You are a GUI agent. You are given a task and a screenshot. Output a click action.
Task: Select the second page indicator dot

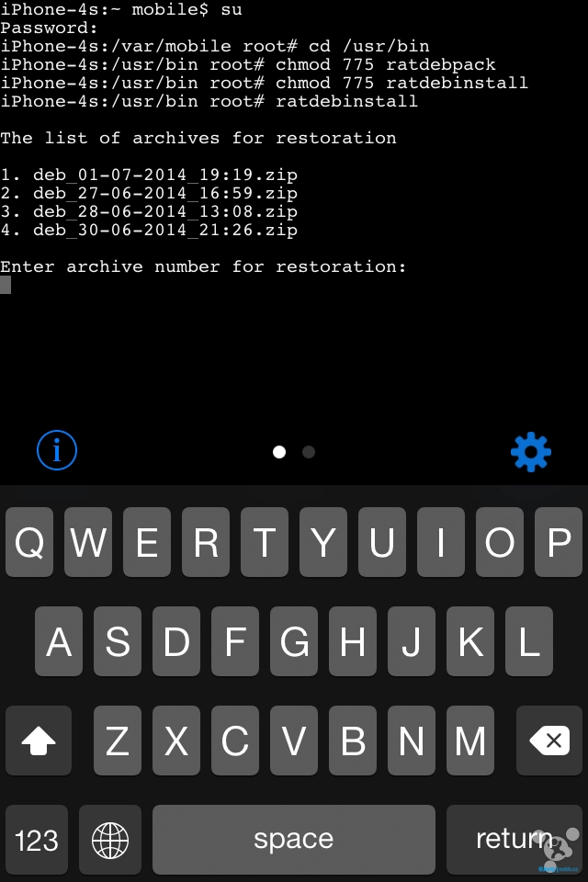309,452
